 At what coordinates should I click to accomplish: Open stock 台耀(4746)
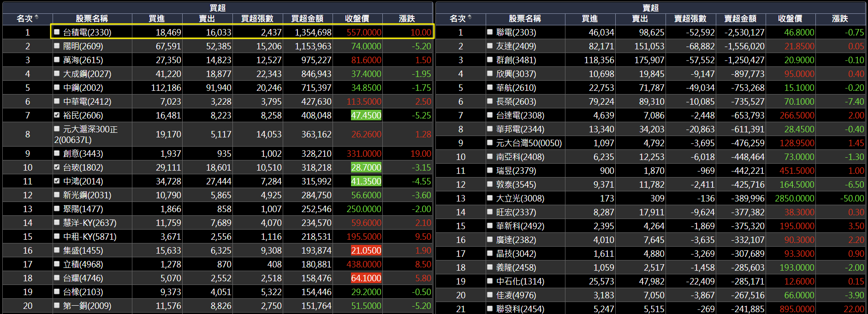83,278
